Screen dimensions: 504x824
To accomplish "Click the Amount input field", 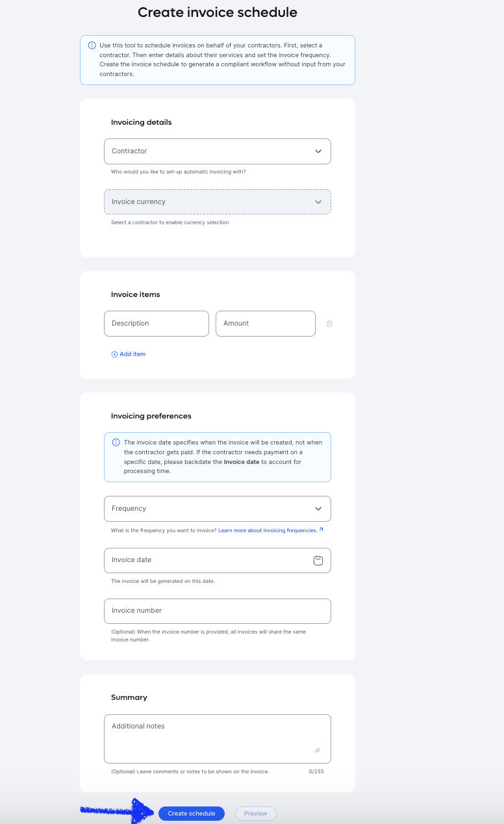I will [x=265, y=323].
